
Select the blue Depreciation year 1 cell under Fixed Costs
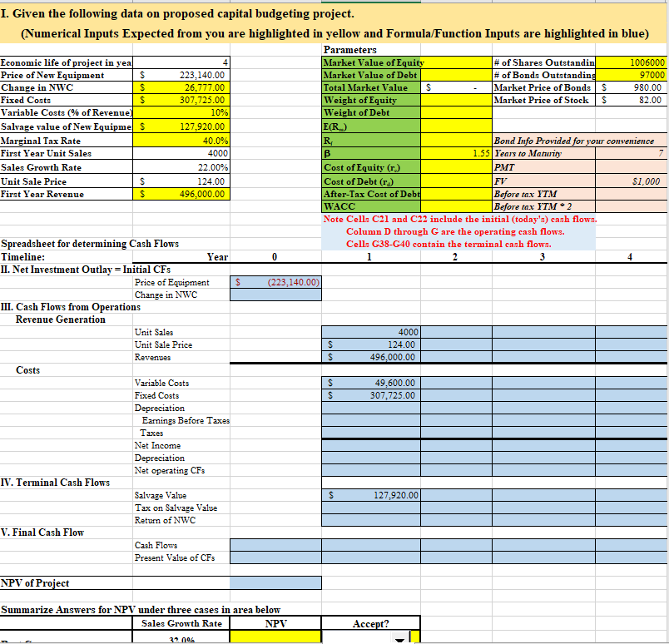pyautogui.click(x=371, y=408)
